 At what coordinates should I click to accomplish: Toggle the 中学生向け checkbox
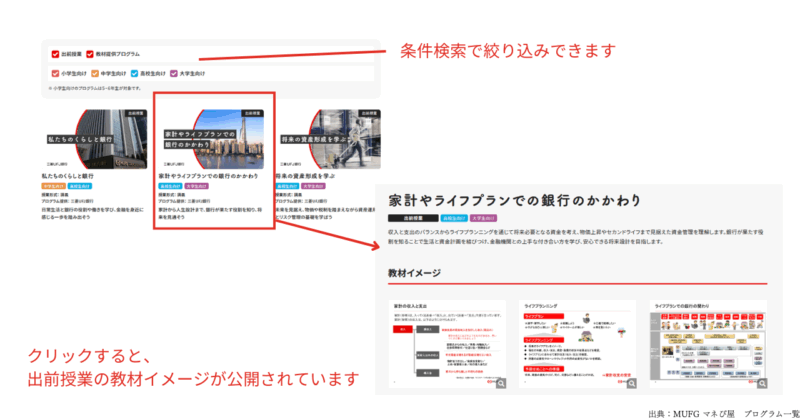coord(95,73)
